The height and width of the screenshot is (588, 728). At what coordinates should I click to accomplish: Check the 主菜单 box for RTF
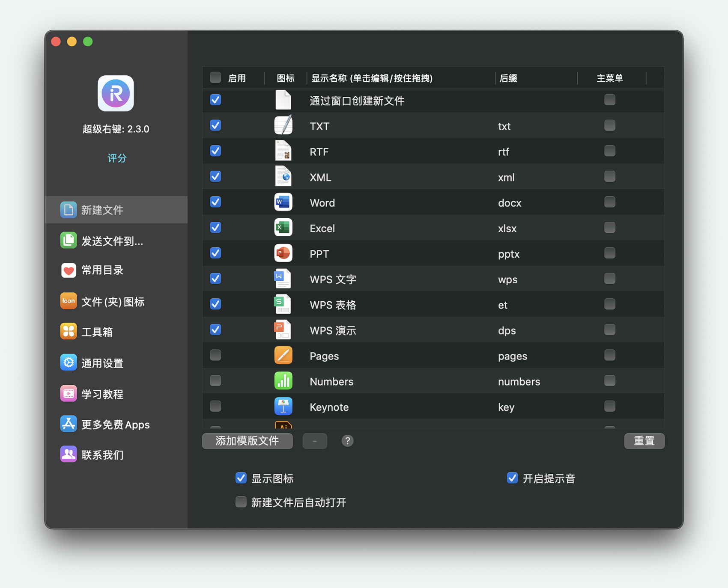point(610,151)
